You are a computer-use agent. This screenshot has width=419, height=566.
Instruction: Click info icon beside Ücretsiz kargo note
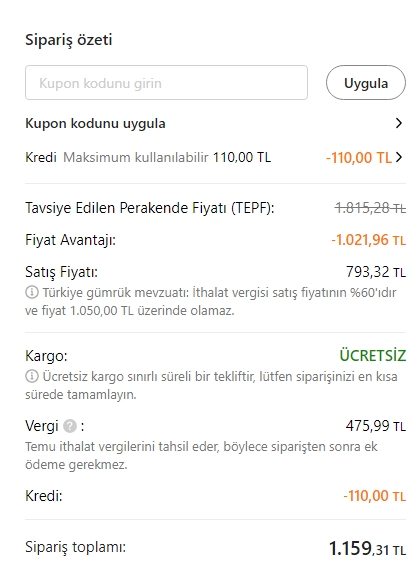tap(32, 376)
